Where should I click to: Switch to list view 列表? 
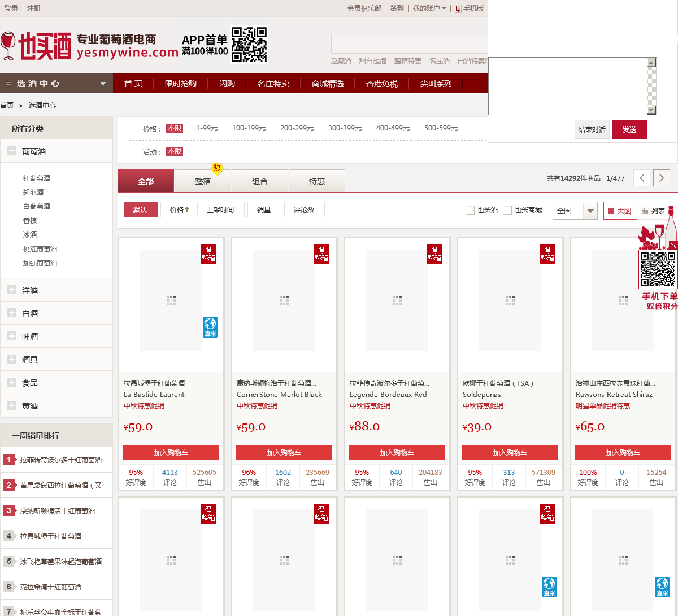[654, 211]
